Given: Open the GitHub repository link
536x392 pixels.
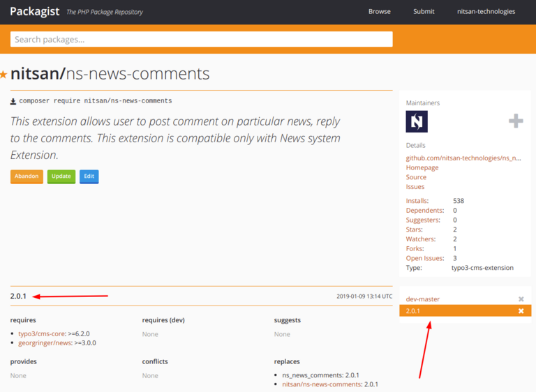Looking at the screenshot, I should tap(463, 158).
